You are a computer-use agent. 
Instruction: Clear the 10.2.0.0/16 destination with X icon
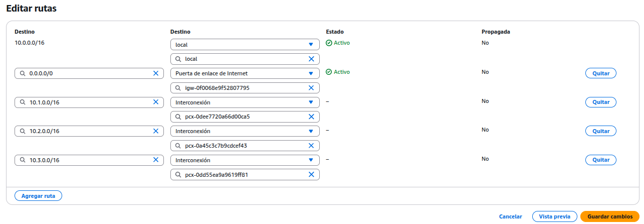click(155, 131)
